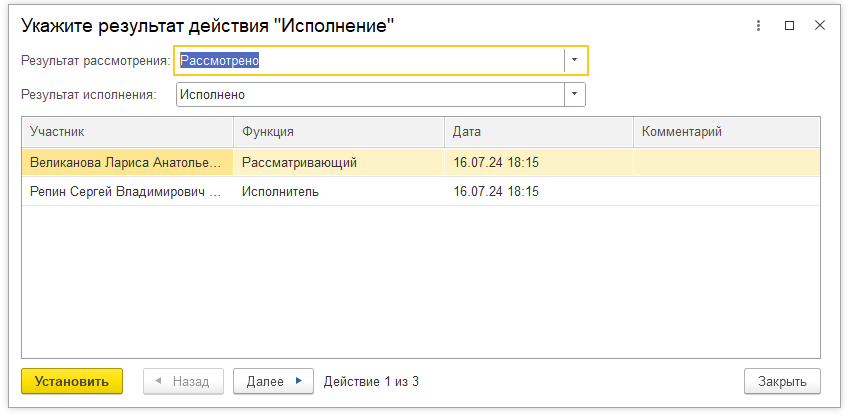
Task: Go to next action with Далее
Action: tap(273, 381)
